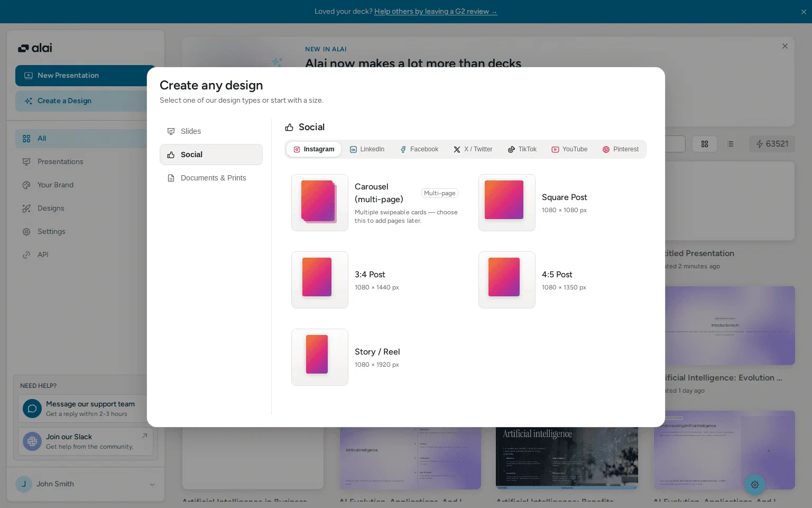Close the New in Alai announcement
The image size is (812, 508).
point(785,46)
